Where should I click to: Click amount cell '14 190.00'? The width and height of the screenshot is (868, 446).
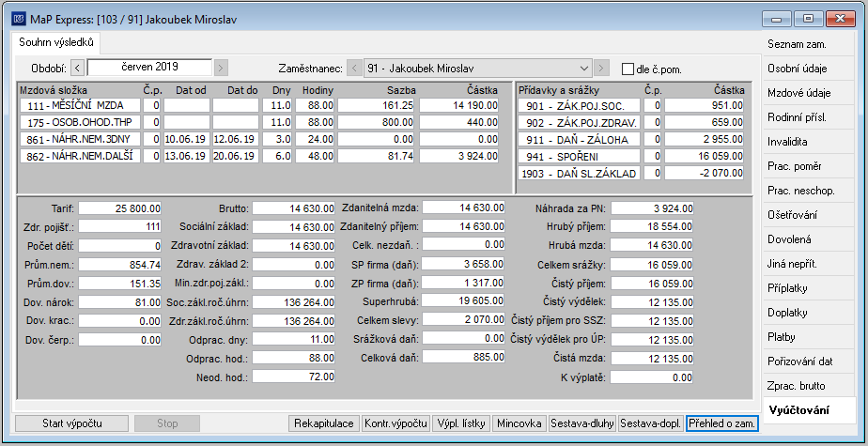(459, 106)
